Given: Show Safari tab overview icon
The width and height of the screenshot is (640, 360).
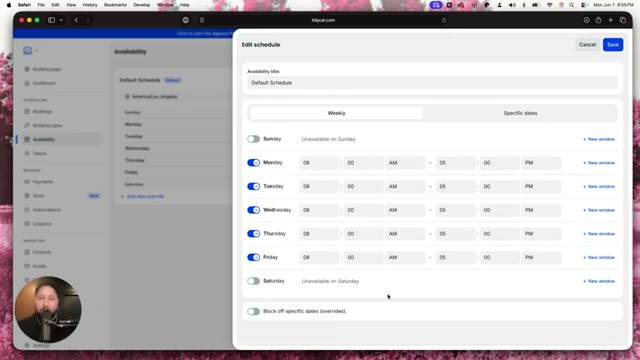Looking at the screenshot, I should (x=623, y=20).
